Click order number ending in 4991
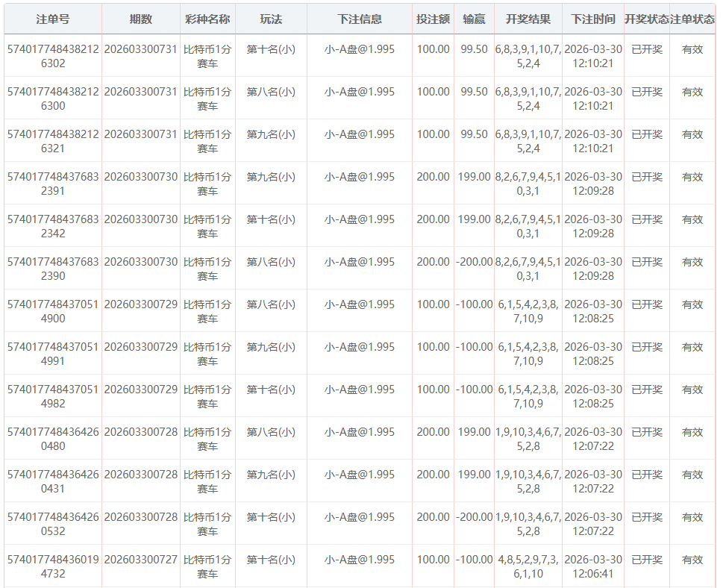 (53, 354)
